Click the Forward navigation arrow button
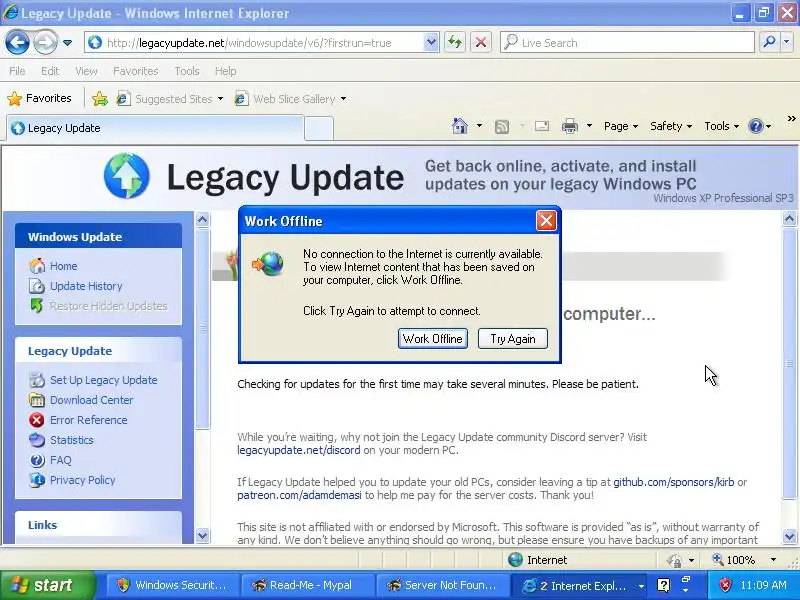800x600 pixels. [x=45, y=42]
